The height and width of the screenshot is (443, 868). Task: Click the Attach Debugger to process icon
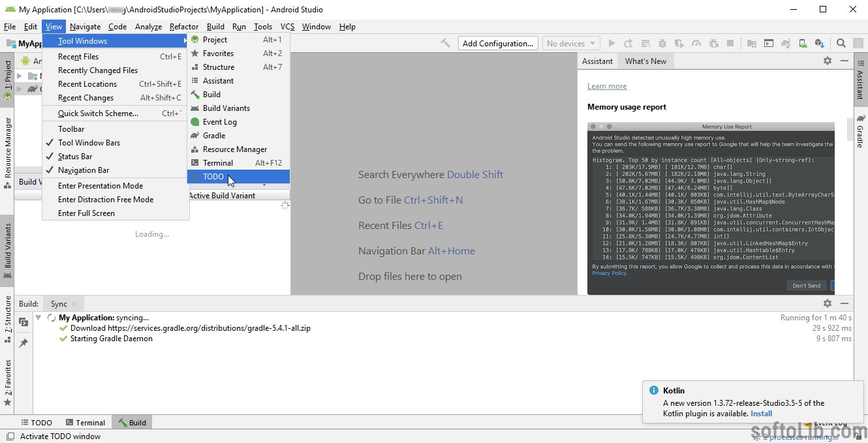713,43
